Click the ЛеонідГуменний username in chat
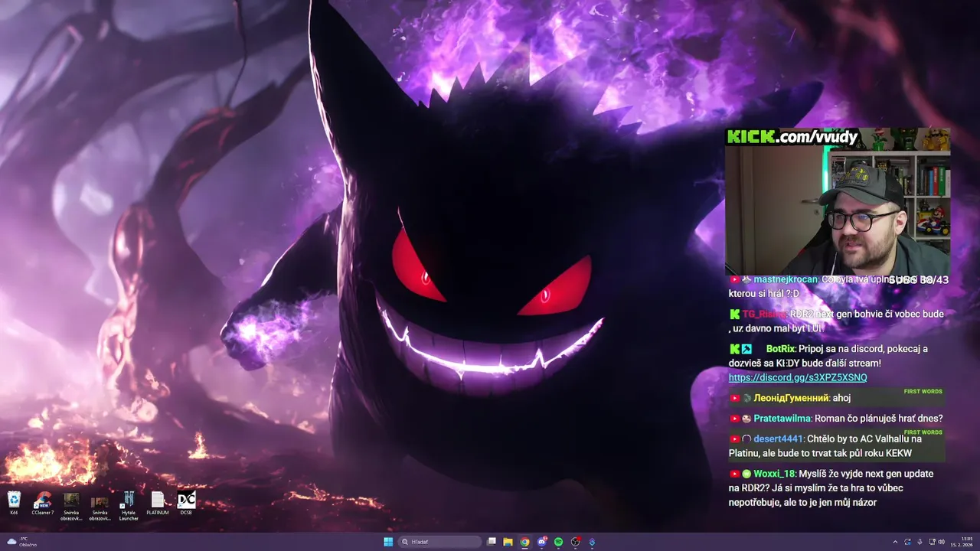Viewport: 980px width, 551px height. click(791, 398)
